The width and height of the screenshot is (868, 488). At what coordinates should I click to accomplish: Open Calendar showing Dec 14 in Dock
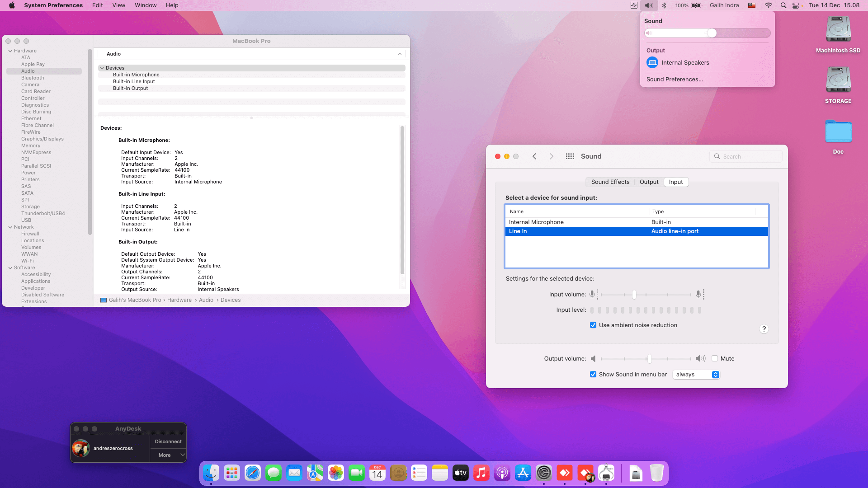[377, 473]
